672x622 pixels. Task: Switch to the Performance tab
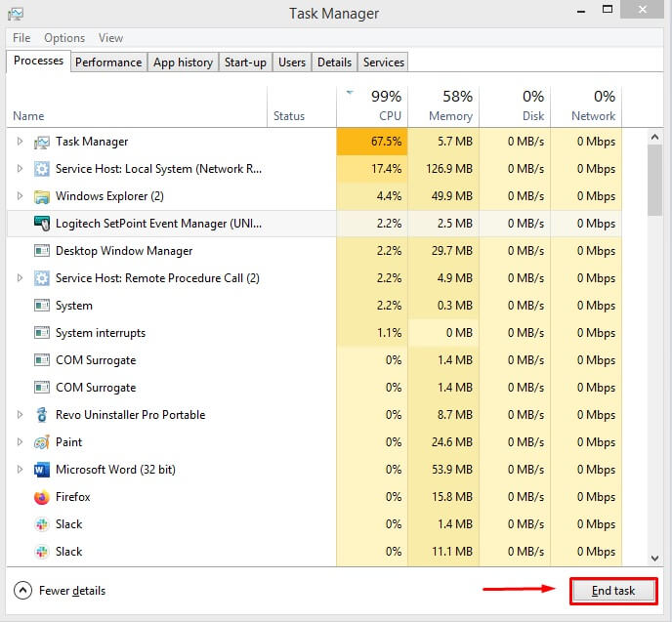coord(108,62)
